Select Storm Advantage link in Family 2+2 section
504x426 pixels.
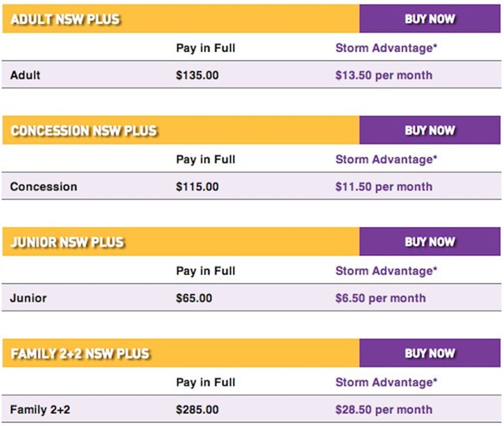[x=386, y=383]
